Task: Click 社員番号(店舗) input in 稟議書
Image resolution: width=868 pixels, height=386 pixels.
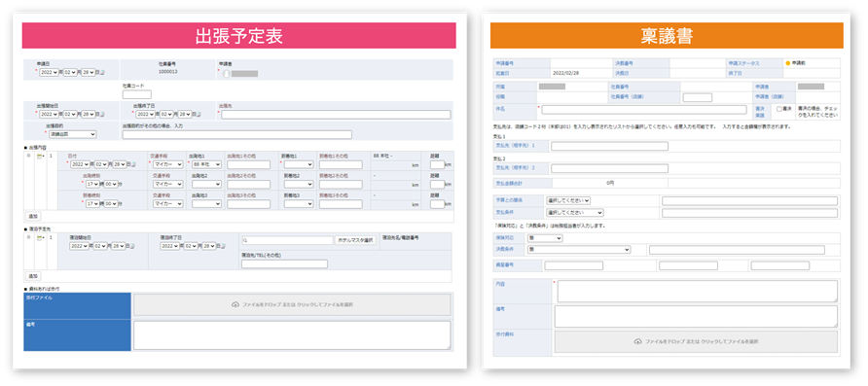Action: (698, 97)
